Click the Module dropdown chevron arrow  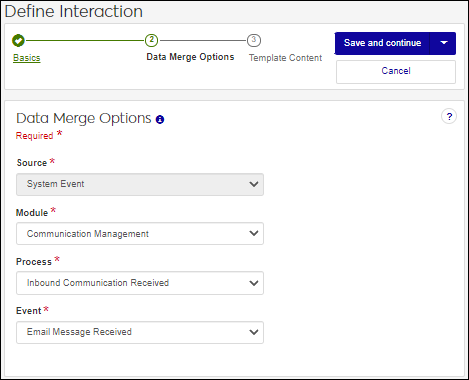(254, 233)
